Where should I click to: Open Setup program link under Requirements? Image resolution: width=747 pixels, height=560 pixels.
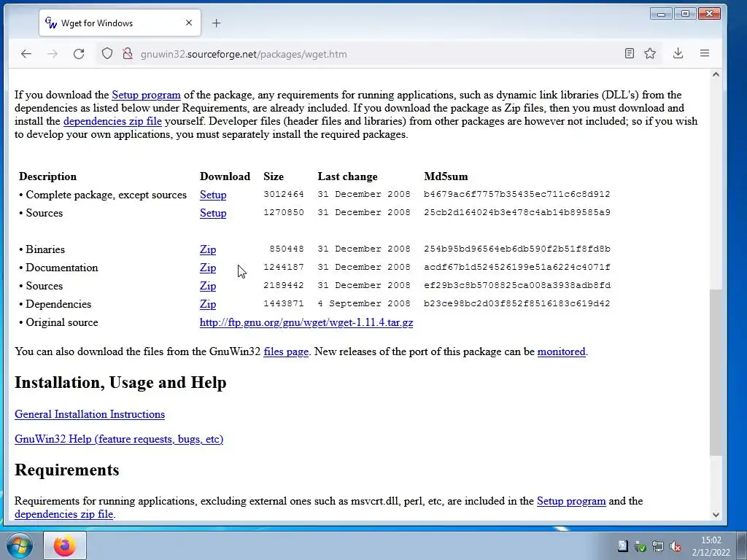click(571, 501)
